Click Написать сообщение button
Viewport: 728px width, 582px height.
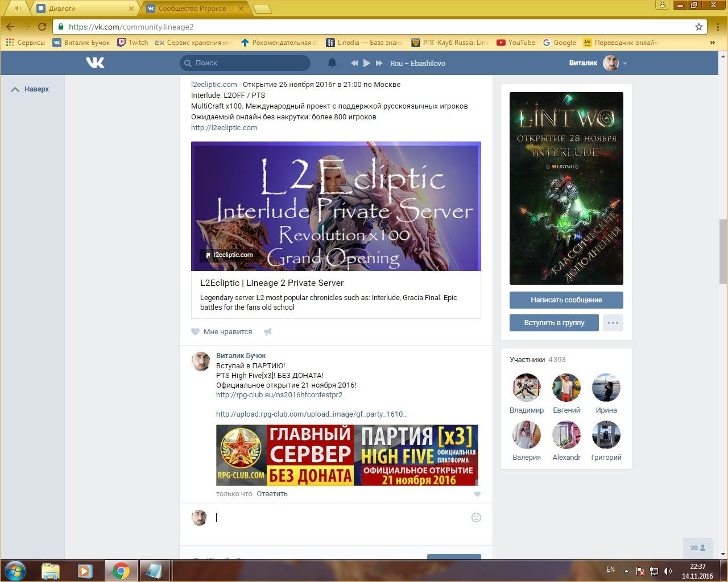point(566,300)
